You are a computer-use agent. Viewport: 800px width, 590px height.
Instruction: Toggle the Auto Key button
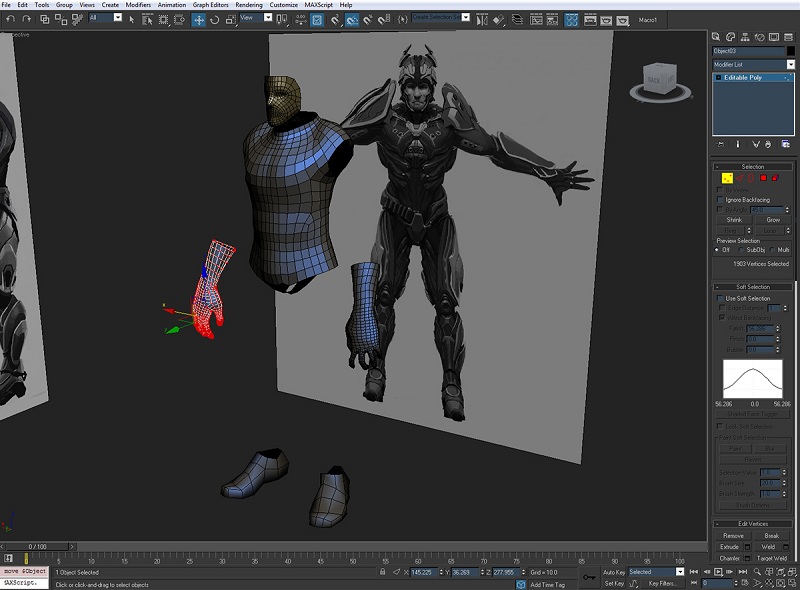pyautogui.click(x=614, y=572)
